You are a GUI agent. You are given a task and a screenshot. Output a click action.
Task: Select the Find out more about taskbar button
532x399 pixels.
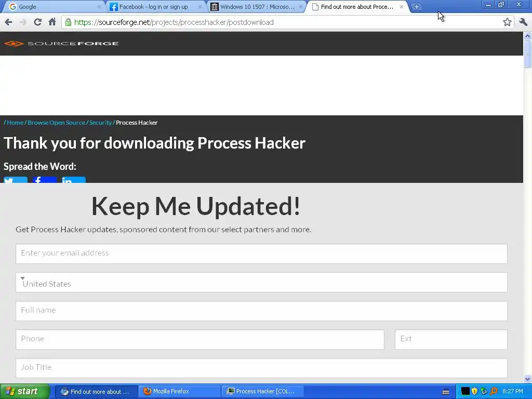96,392
